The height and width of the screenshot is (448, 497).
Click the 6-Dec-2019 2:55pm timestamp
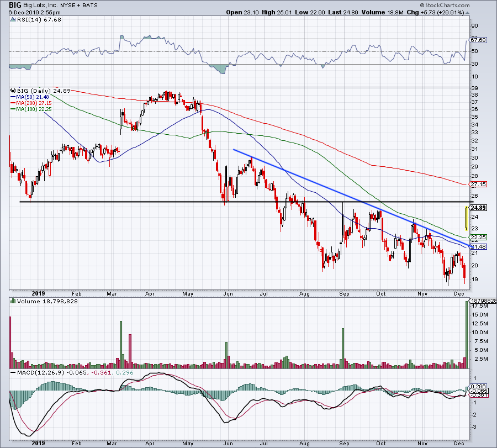coord(34,13)
